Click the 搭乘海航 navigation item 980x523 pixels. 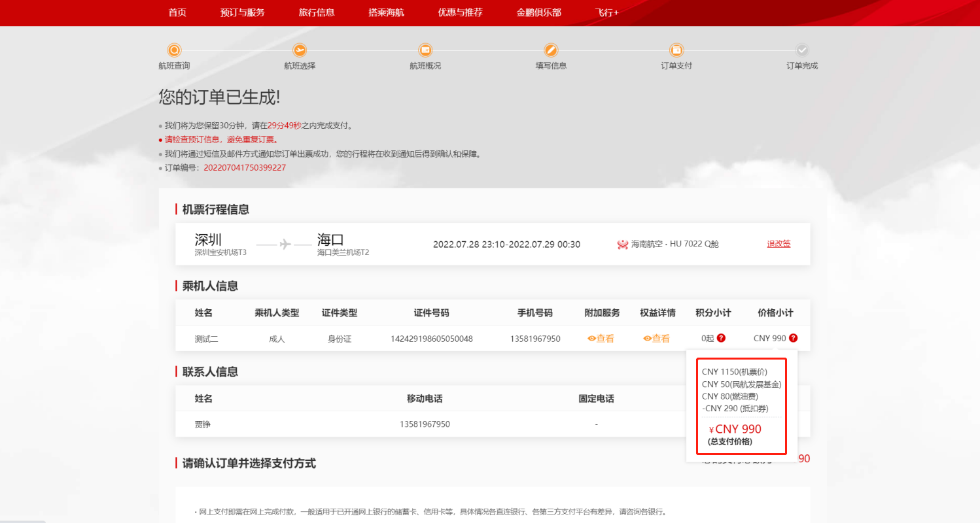[x=387, y=12]
